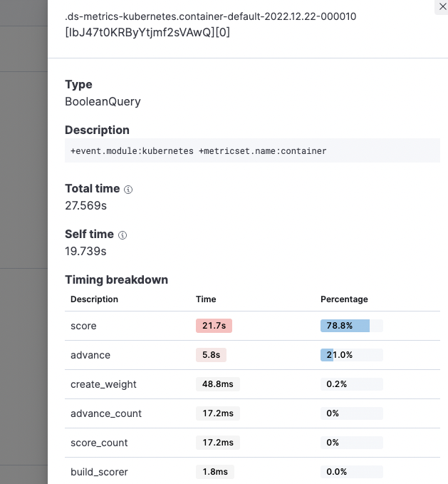Click the Total time info icon
The width and height of the screenshot is (448, 484).
tap(128, 190)
